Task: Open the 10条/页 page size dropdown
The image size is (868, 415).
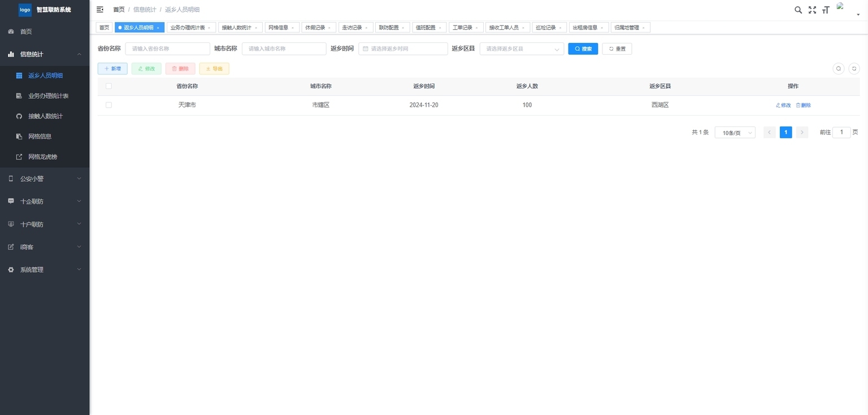Action: (735, 133)
